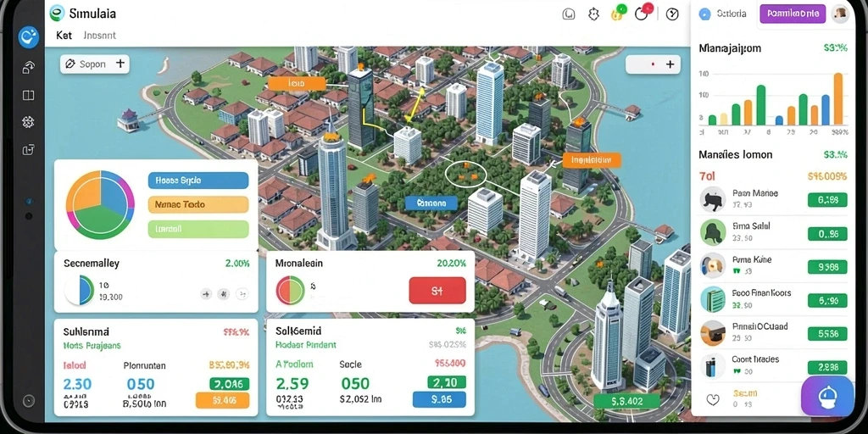The width and height of the screenshot is (868, 434).
Task: Click the purple assistant button at bottom right
Action: click(x=827, y=396)
